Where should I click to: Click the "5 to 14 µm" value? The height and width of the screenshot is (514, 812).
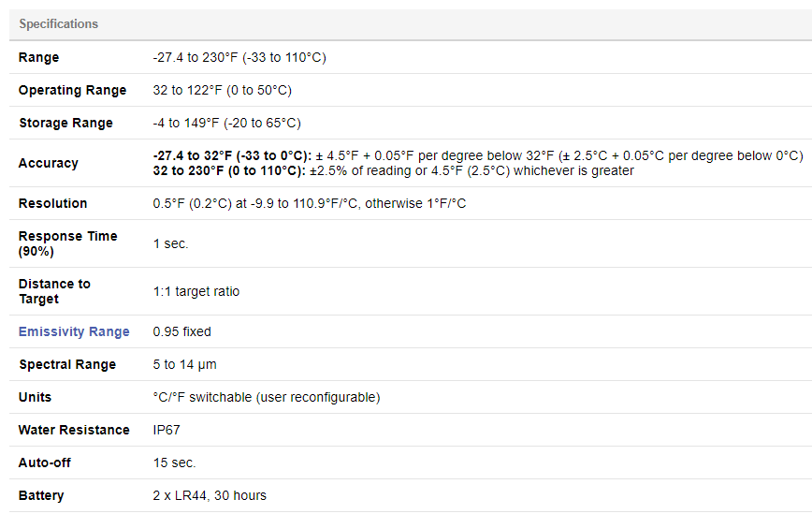coord(185,364)
